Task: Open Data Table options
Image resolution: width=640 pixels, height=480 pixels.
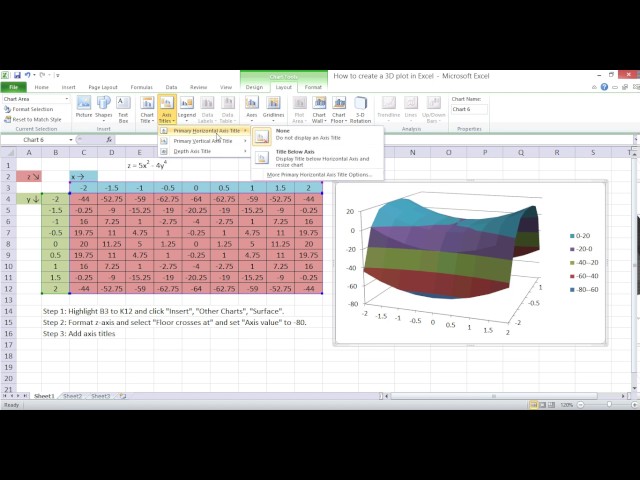Action: (228, 109)
